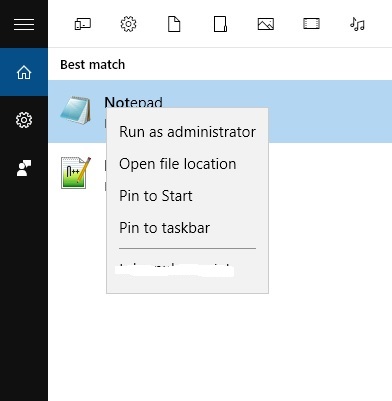Select the Home icon in the sidebar
Screen dimensions: 392x401
pyautogui.click(x=24, y=72)
